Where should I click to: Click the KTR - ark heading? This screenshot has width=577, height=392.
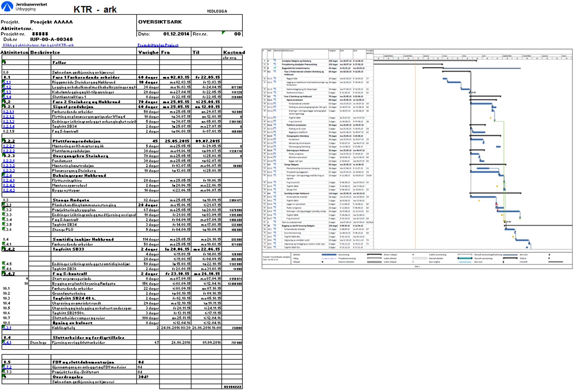(95, 10)
